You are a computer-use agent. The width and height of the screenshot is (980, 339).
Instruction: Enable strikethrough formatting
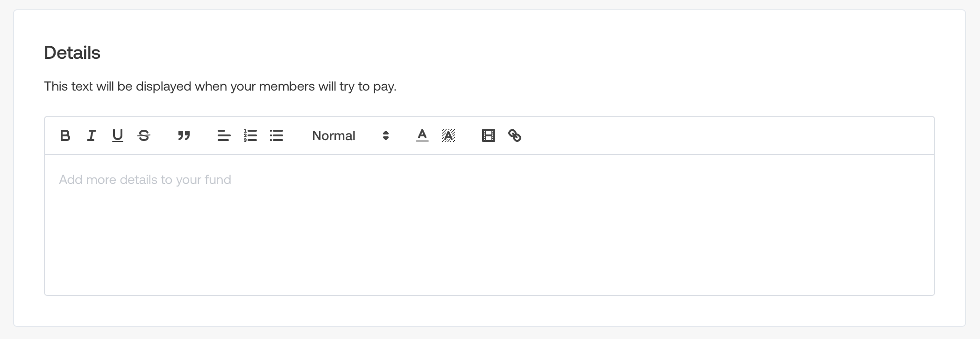144,136
